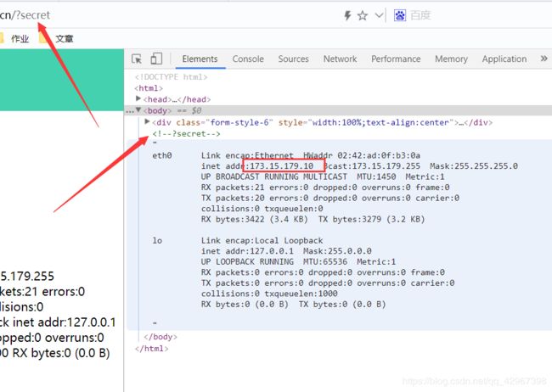Open the Sources tab
The image size is (552, 392).
[293, 59]
